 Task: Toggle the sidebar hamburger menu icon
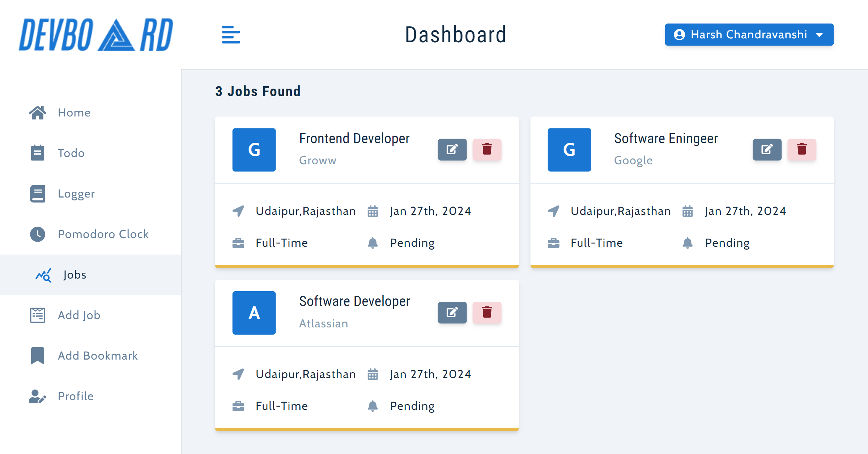[231, 35]
